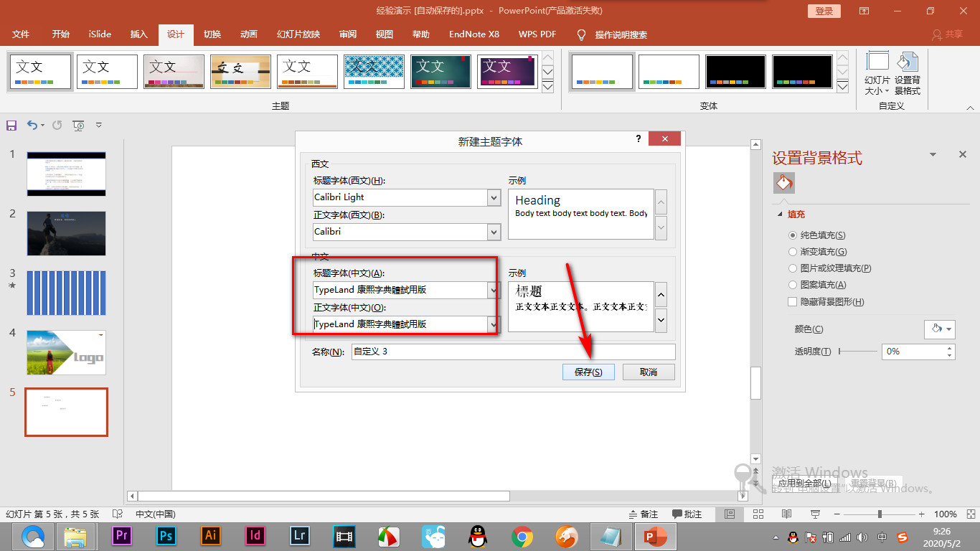Open the Chinese body font dropdown
980x551 pixels.
click(494, 324)
